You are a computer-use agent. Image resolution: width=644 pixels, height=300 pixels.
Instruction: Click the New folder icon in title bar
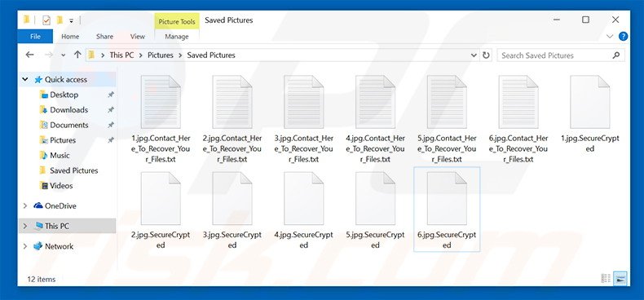60,20
